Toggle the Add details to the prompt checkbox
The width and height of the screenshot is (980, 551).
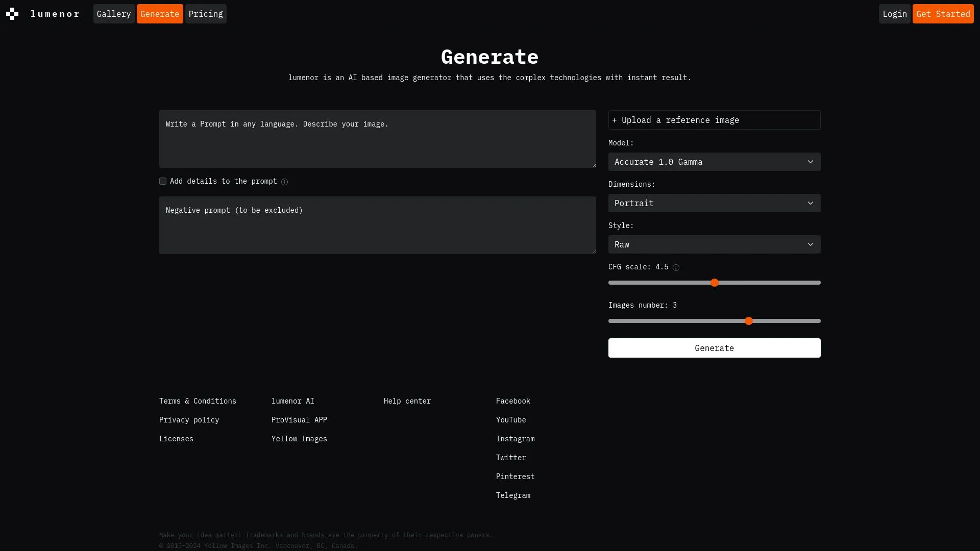pyautogui.click(x=163, y=181)
